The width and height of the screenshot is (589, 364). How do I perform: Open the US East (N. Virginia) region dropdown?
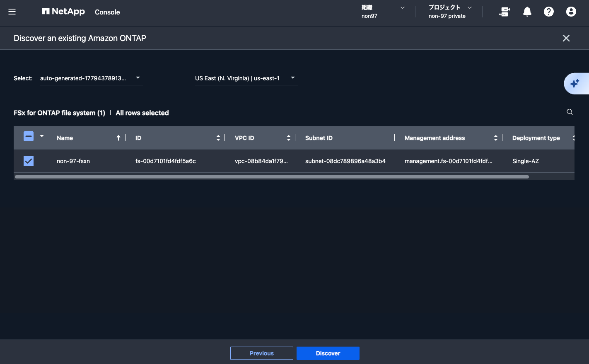(246, 78)
